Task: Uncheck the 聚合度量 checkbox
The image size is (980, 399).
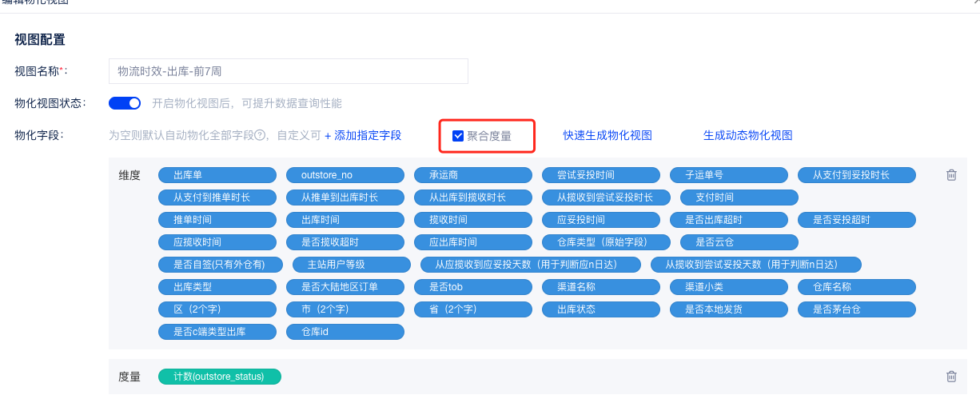Action: point(458,136)
